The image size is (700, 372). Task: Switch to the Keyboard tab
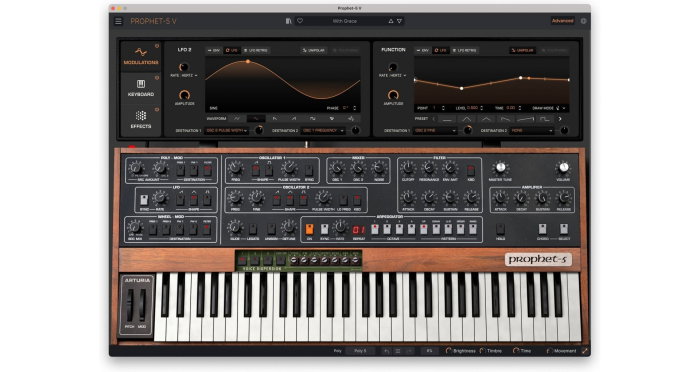[141, 88]
